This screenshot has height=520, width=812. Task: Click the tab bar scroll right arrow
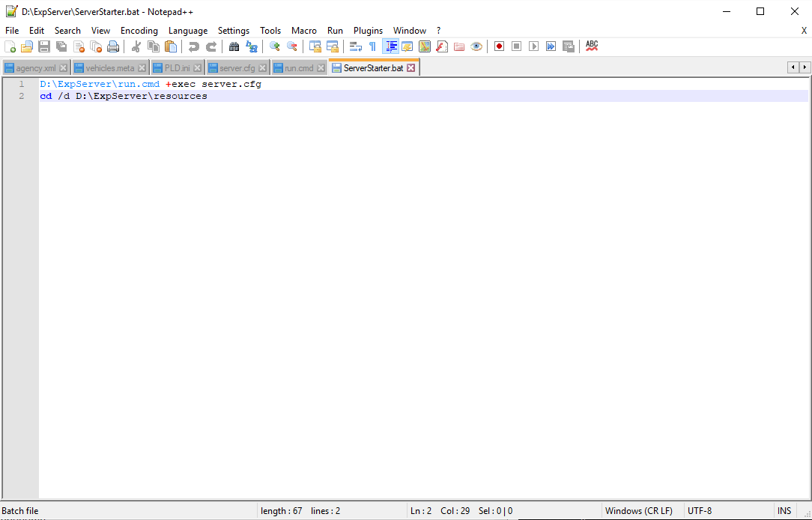[805, 67]
